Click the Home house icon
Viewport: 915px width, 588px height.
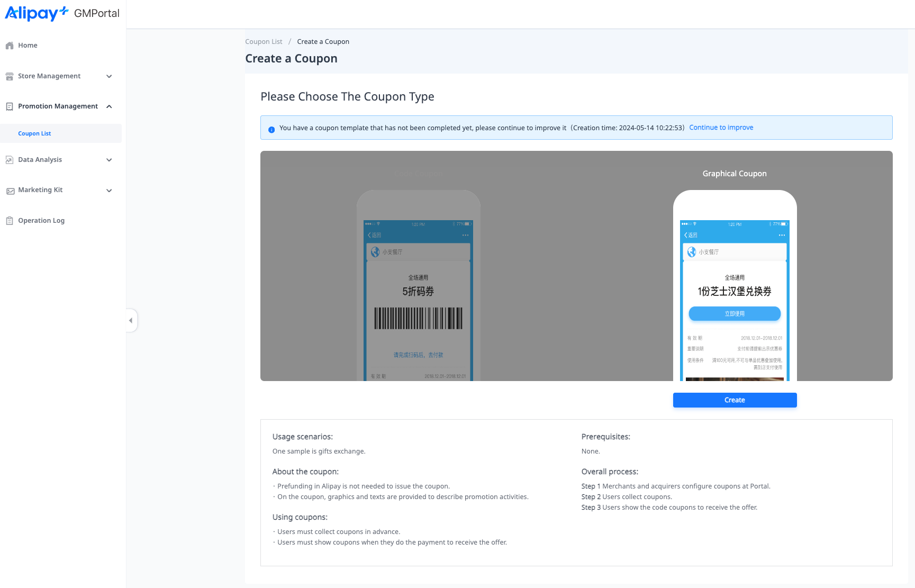pyautogui.click(x=10, y=46)
